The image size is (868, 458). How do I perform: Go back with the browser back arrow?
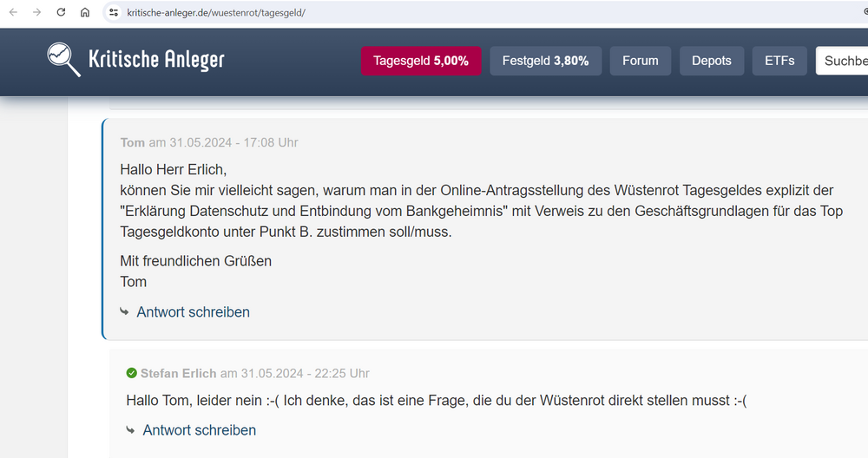[x=13, y=12]
